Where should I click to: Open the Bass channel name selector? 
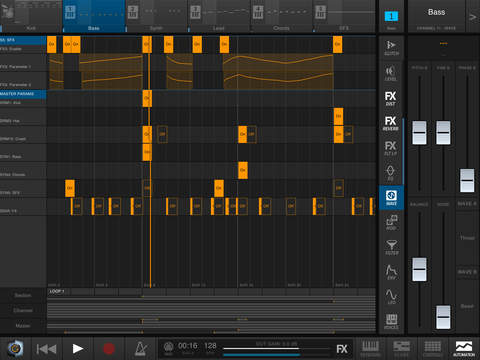[436, 16]
